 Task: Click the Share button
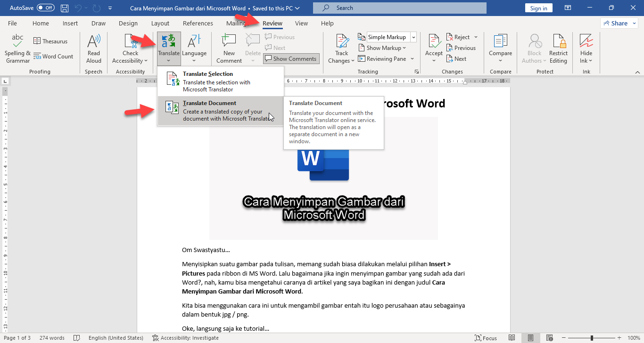coord(619,23)
